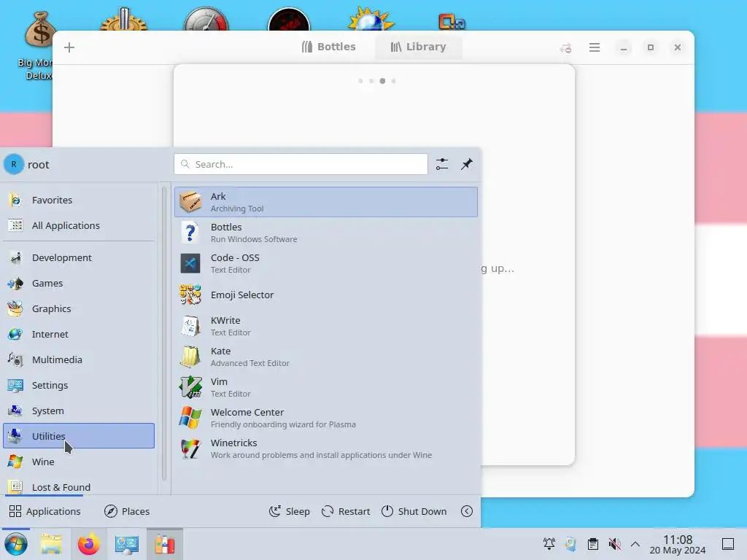
Task: Open system settings taskbar icon
Action: click(127, 544)
